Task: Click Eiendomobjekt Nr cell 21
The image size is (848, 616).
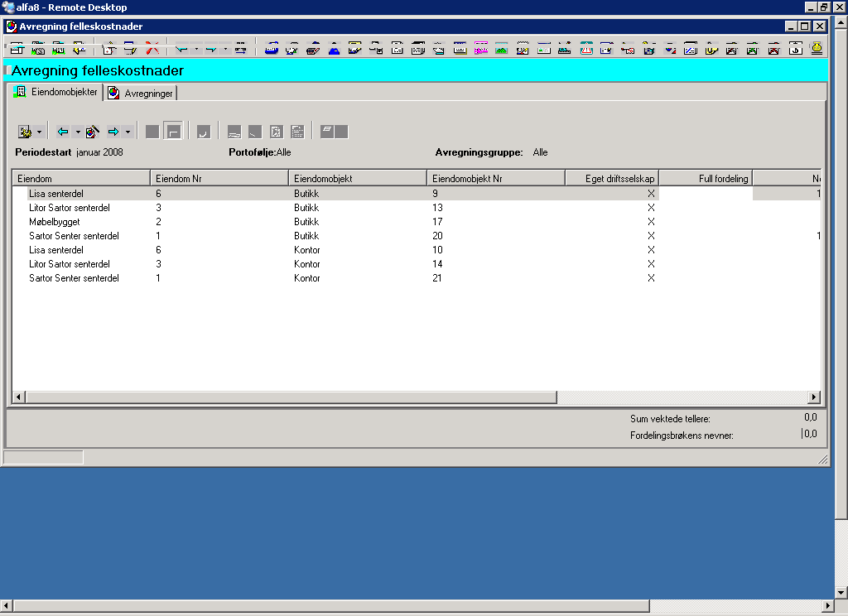Action: coord(437,278)
